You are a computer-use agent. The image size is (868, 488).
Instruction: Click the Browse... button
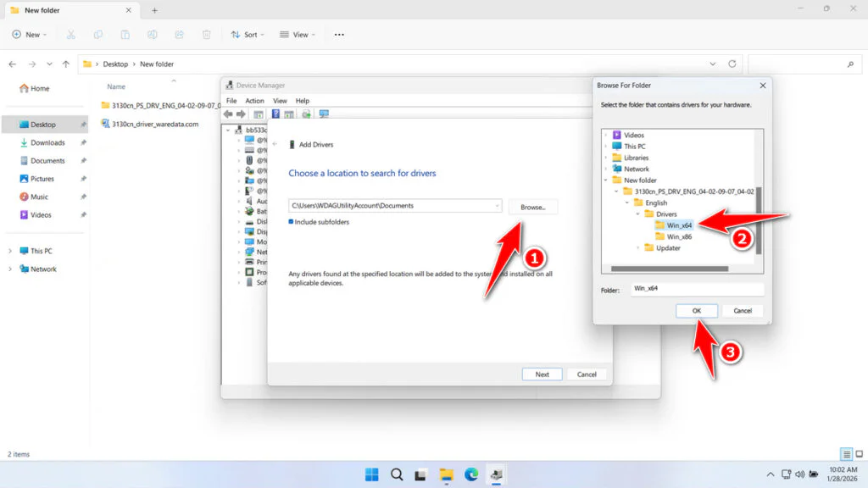point(533,207)
